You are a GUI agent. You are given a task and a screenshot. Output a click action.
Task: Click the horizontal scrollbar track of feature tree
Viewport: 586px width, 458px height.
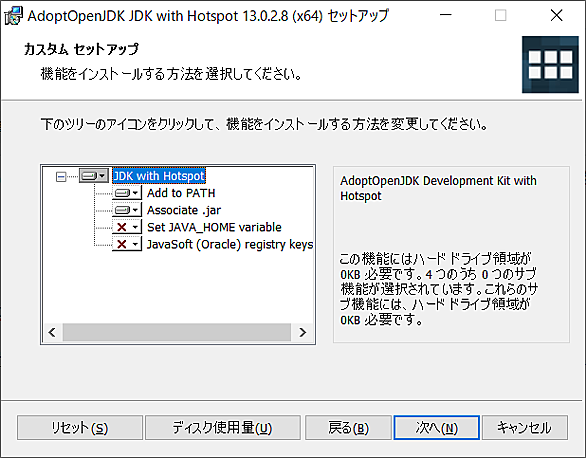tap(177, 332)
